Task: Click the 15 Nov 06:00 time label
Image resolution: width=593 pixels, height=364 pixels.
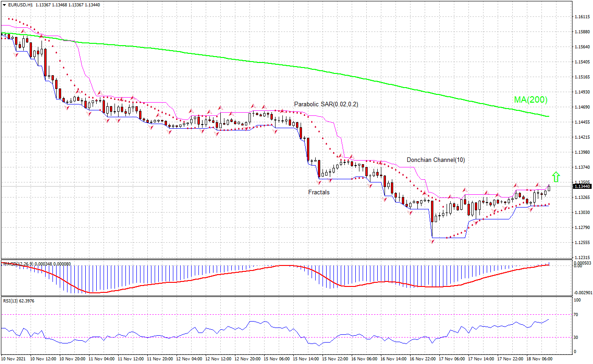Action: [276, 359]
